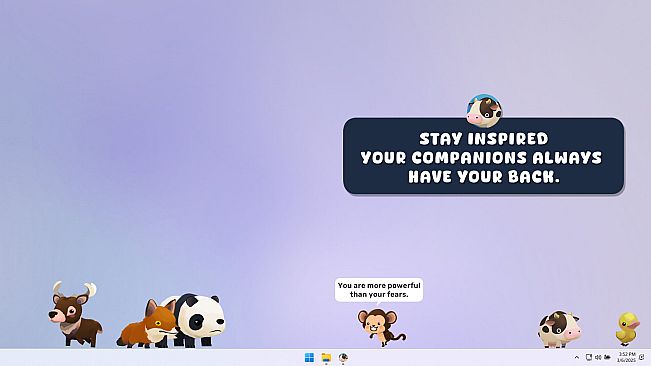The image size is (651, 366).
Task: Click the cow avatar above the banner
Action: (484, 111)
